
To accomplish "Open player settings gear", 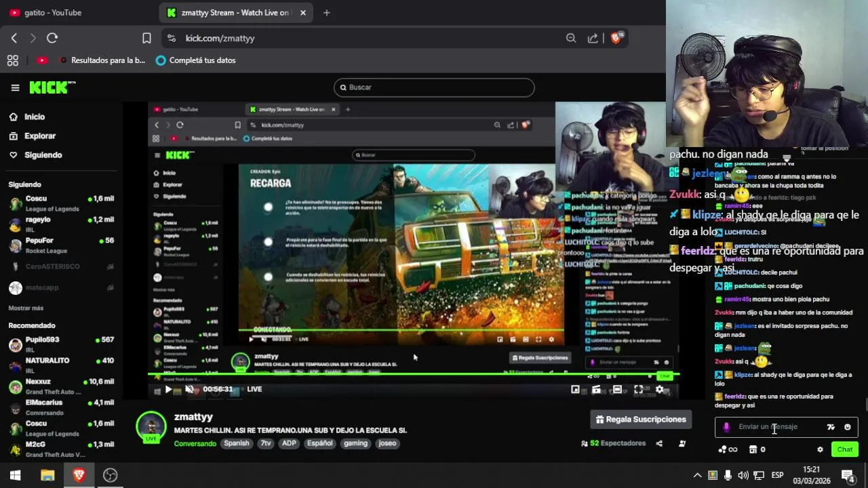I will 659,389.
